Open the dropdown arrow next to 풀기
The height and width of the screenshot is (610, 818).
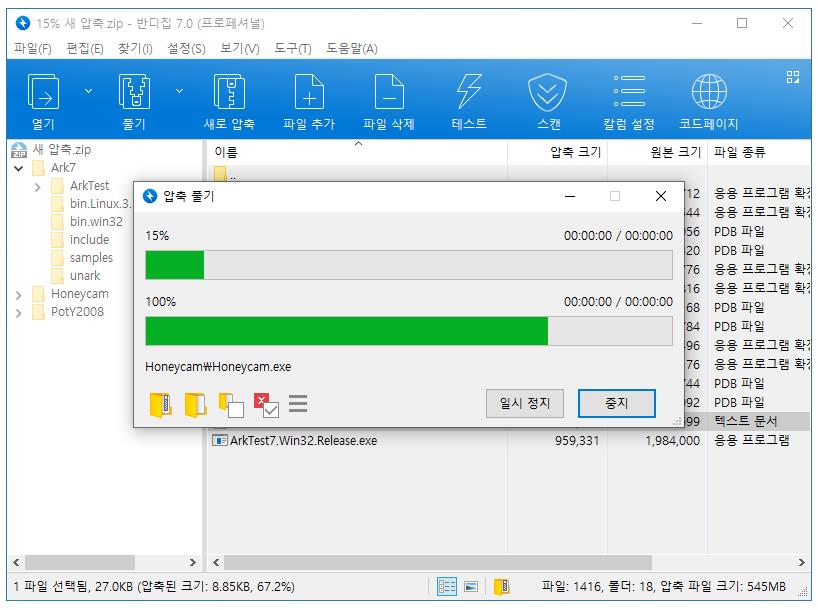[x=179, y=91]
